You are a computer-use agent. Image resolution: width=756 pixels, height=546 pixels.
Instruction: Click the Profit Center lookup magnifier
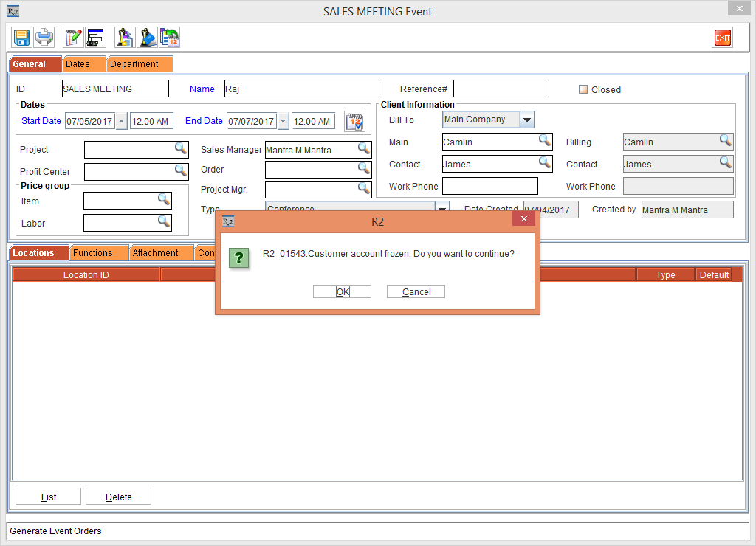(181, 171)
